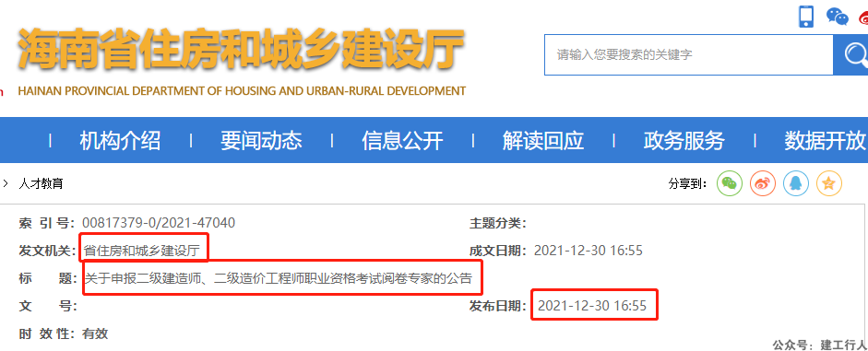The height and width of the screenshot is (351, 868).
Task: Click the breadcrumb chevron before 人才教育
Action: [6, 183]
